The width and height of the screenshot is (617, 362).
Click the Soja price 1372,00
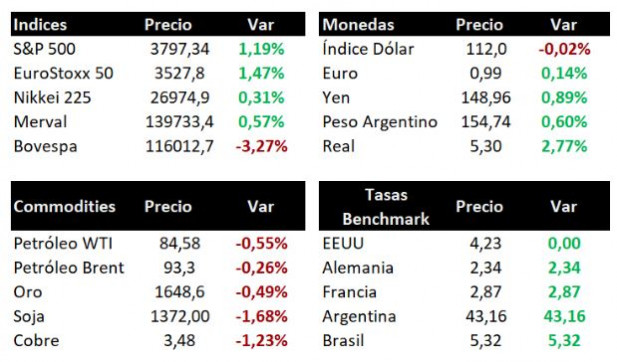coord(180,316)
